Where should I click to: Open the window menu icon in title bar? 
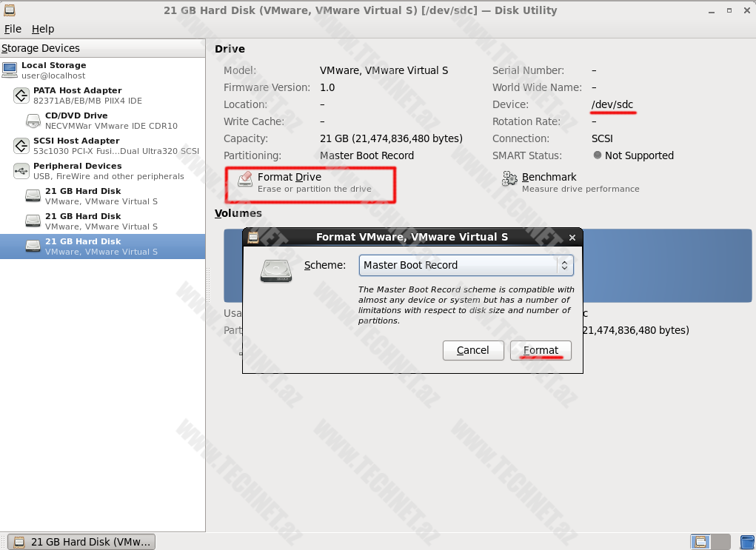coord(7,10)
